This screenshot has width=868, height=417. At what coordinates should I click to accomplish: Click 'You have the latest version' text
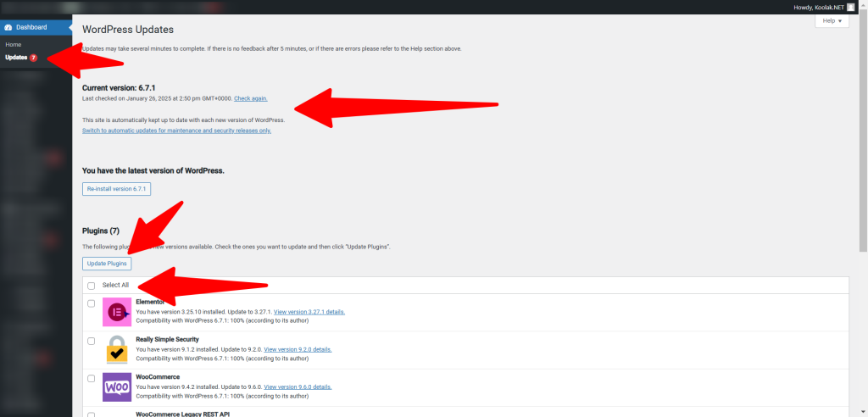pyautogui.click(x=153, y=170)
